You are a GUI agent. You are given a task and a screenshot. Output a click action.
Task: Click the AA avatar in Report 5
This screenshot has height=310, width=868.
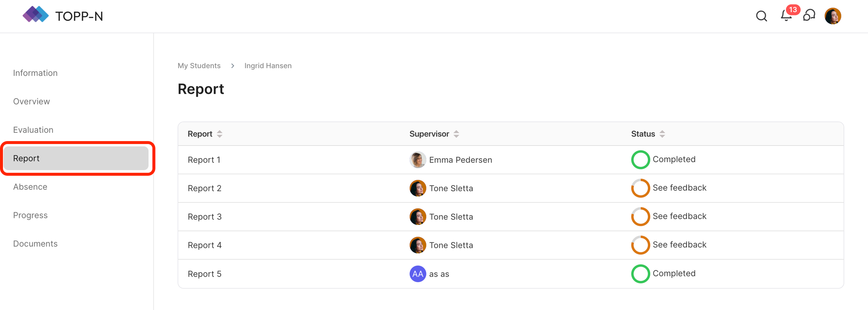tap(417, 274)
